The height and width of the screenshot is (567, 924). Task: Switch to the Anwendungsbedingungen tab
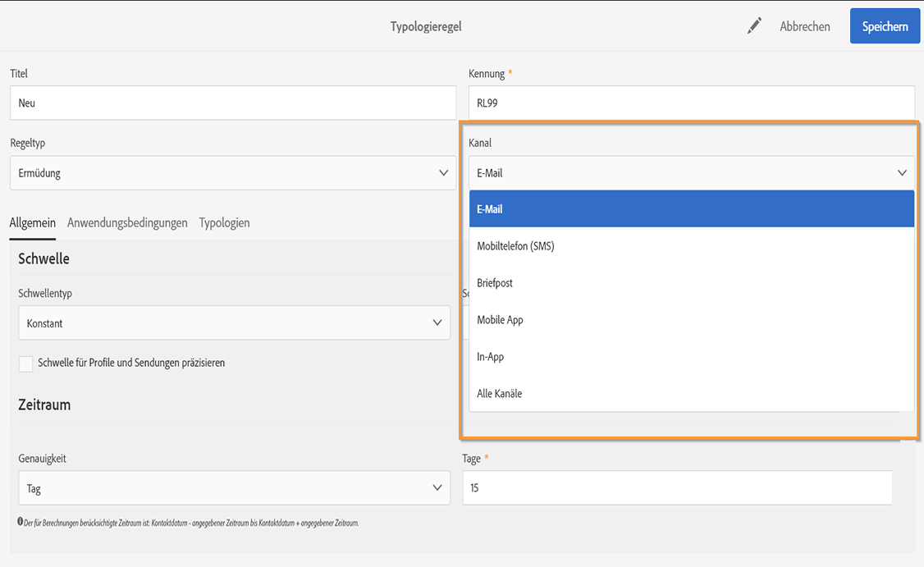point(127,223)
